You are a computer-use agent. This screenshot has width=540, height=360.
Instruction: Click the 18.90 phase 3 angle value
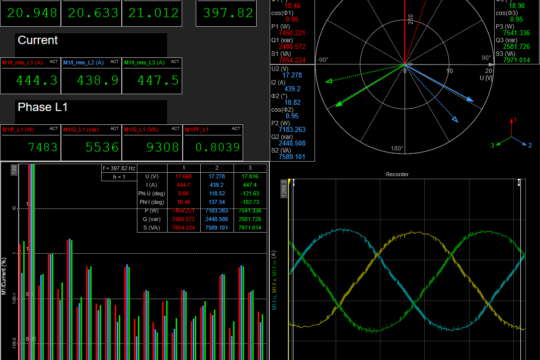click(517, 6)
